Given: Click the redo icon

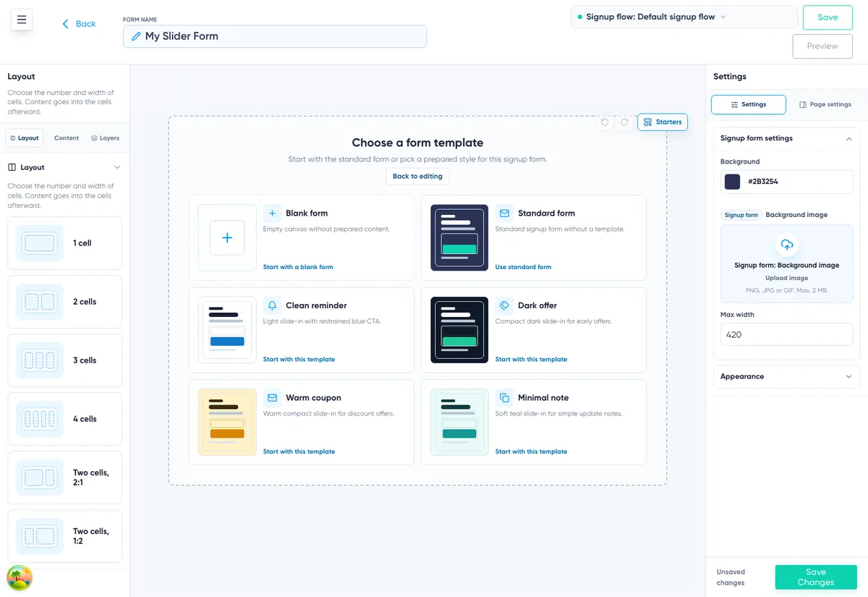Looking at the screenshot, I should click(x=624, y=122).
